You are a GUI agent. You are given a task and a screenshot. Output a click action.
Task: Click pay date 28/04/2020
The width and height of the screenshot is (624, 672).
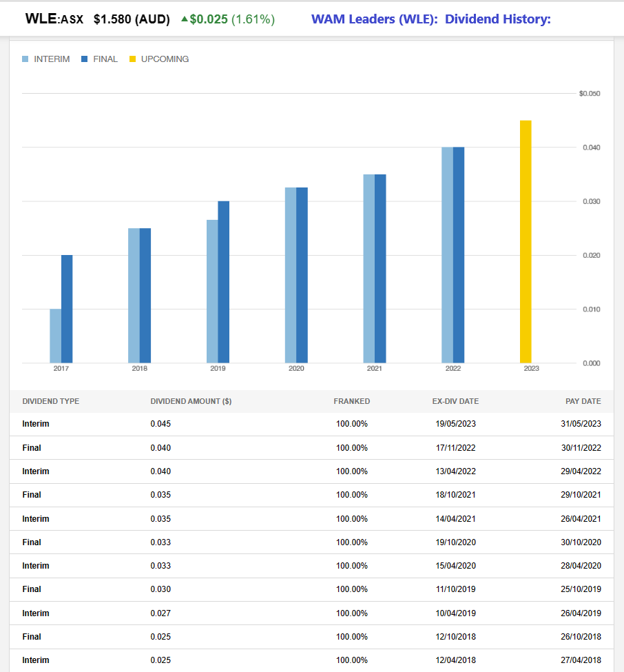(x=581, y=566)
